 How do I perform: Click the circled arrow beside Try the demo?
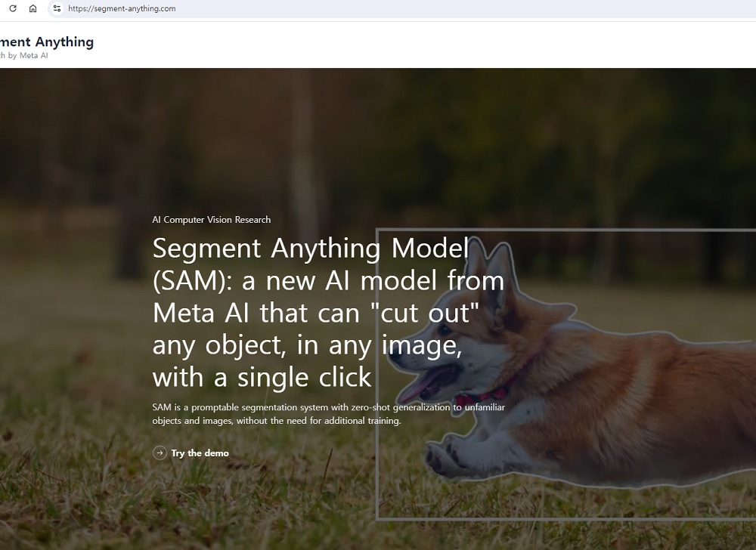pyautogui.click(x=160, y=453)
